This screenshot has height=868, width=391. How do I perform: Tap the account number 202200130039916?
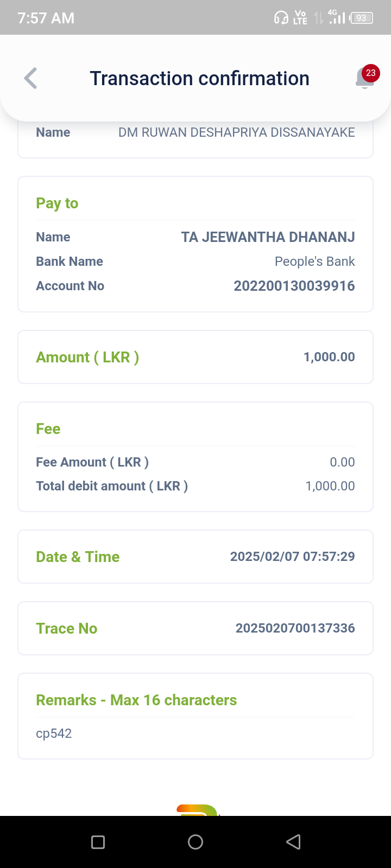click(294, 286)
